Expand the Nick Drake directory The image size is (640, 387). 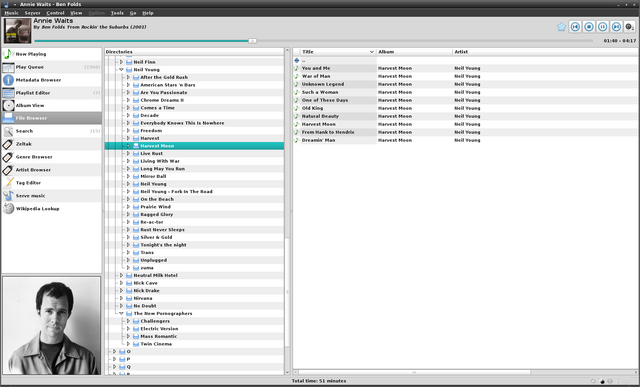pyautogui.click(x=121, y=291)
